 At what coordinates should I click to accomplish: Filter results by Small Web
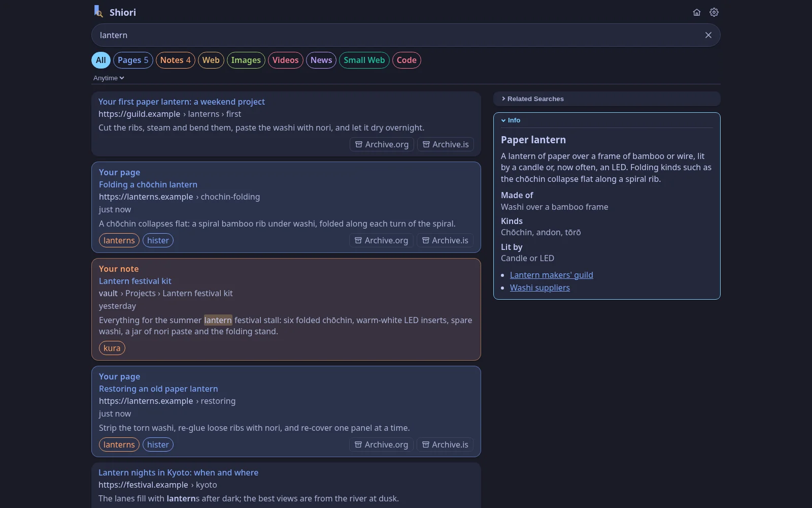click(x=364, y=60)
